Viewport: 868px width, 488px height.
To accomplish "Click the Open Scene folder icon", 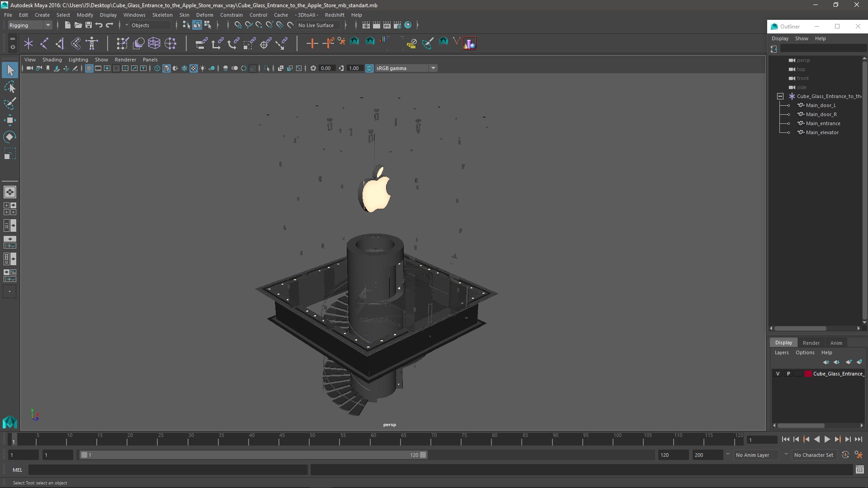I will 78,25.
